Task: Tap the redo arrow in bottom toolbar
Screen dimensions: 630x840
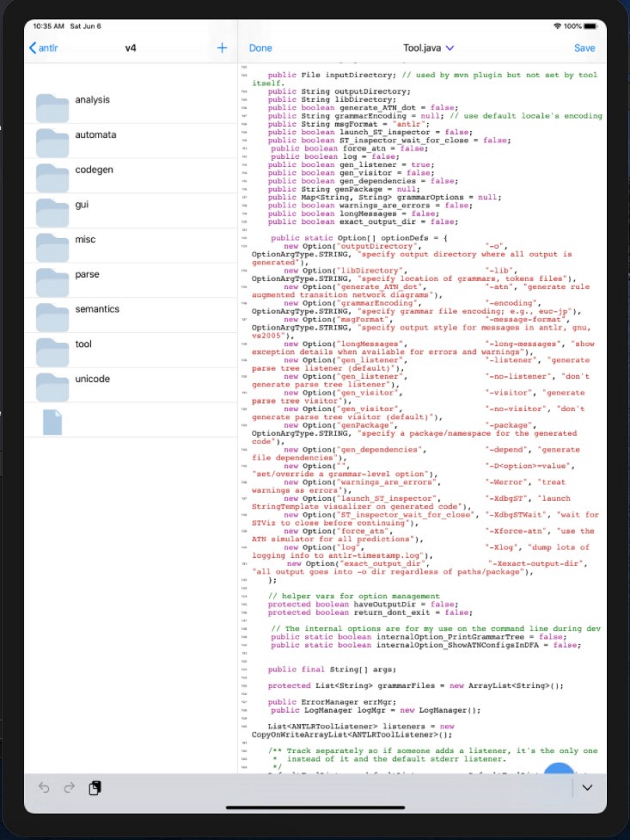Action: [69, 788]
